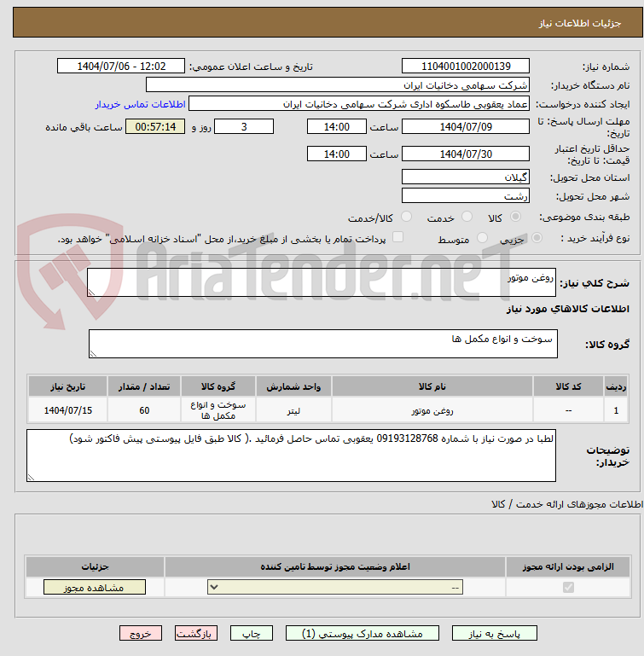Click the چاپ print button
The height and width of the screenshot is (656, 644).
pos(252,634)
